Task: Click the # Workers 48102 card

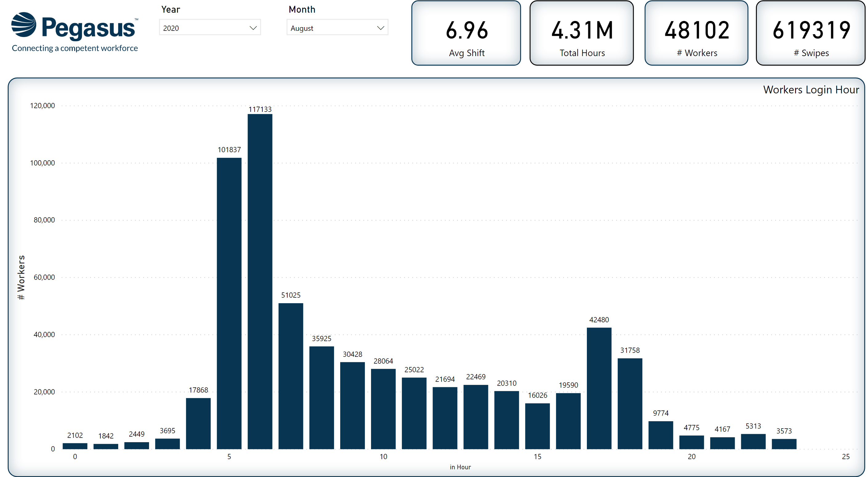Action: point(696,33)
